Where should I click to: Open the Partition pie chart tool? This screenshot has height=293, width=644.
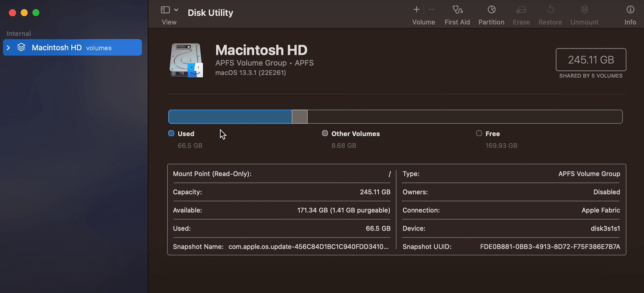(491, 10)
